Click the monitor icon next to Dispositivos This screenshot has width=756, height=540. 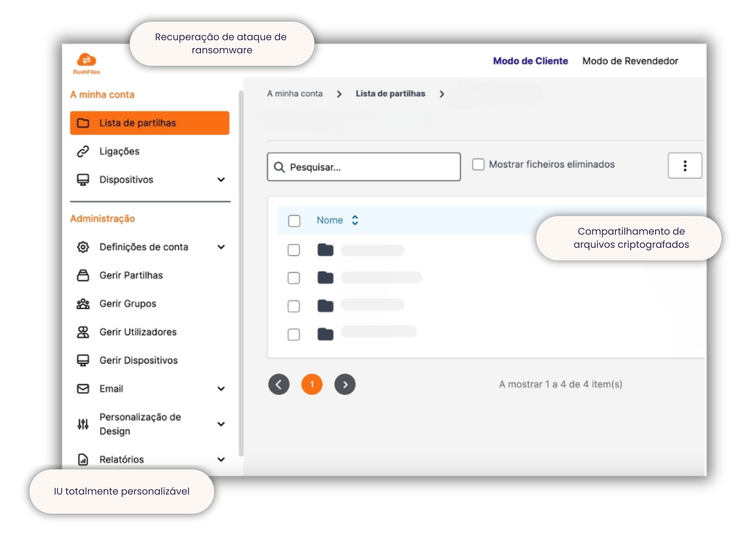[83, 180]
